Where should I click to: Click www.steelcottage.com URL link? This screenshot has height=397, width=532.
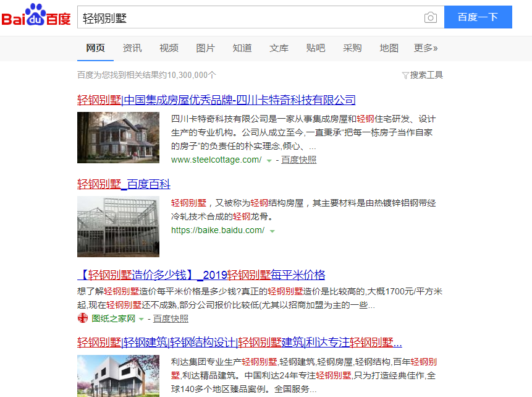click(216, 160)
